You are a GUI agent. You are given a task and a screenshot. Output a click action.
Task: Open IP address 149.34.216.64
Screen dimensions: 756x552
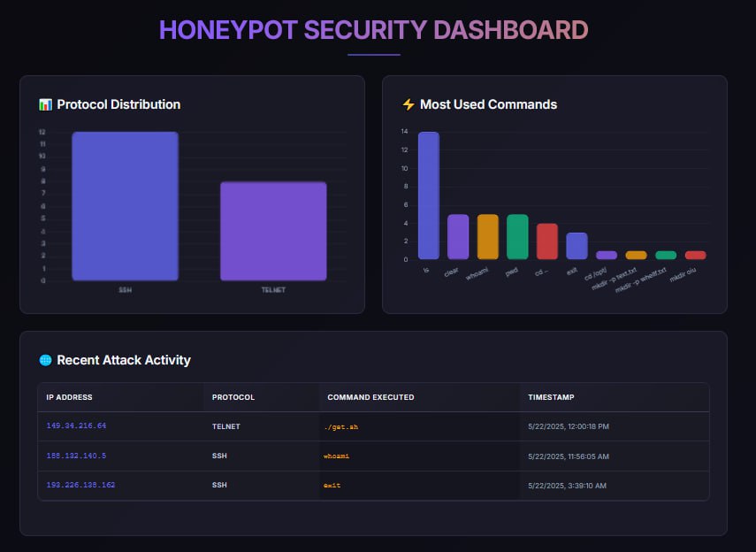coord(76,426)
